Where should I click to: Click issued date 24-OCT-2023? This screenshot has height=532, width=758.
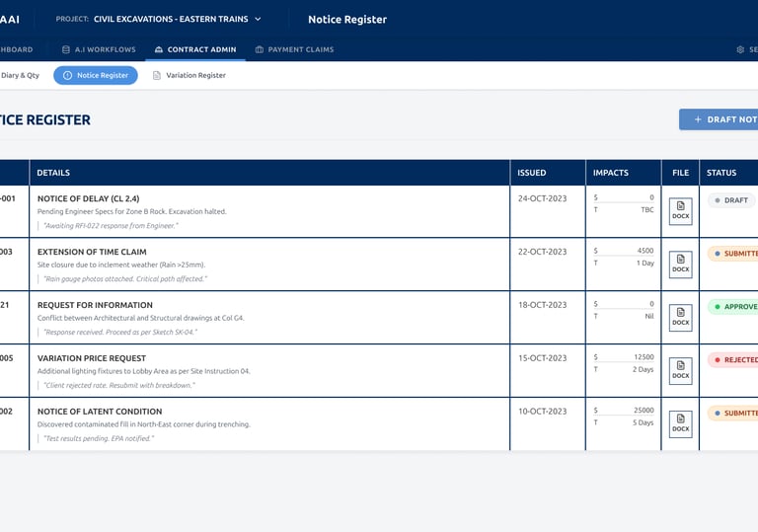coord(542,198)
